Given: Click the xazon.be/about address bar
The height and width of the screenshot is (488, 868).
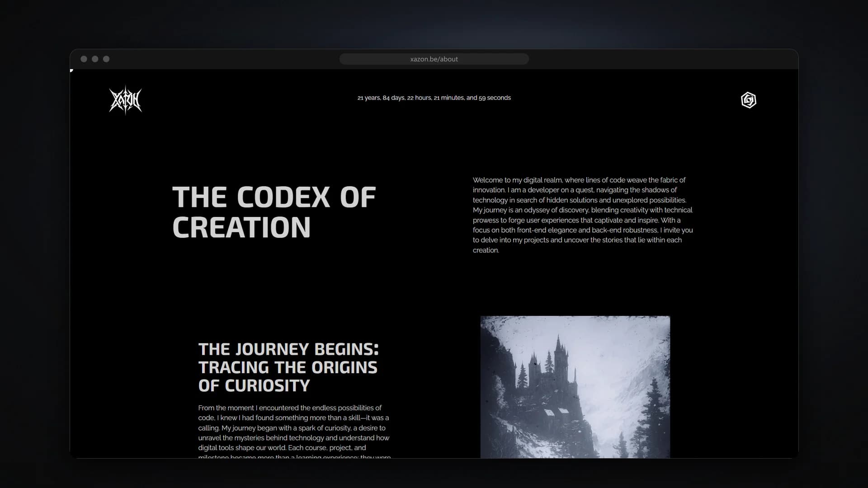Looking at the screenshot, I should coord(434,59).
